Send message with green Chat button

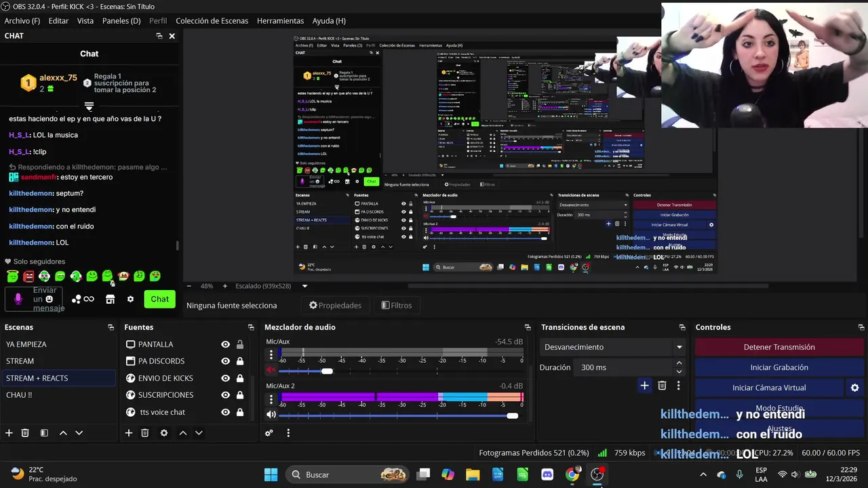pos(159,299)
